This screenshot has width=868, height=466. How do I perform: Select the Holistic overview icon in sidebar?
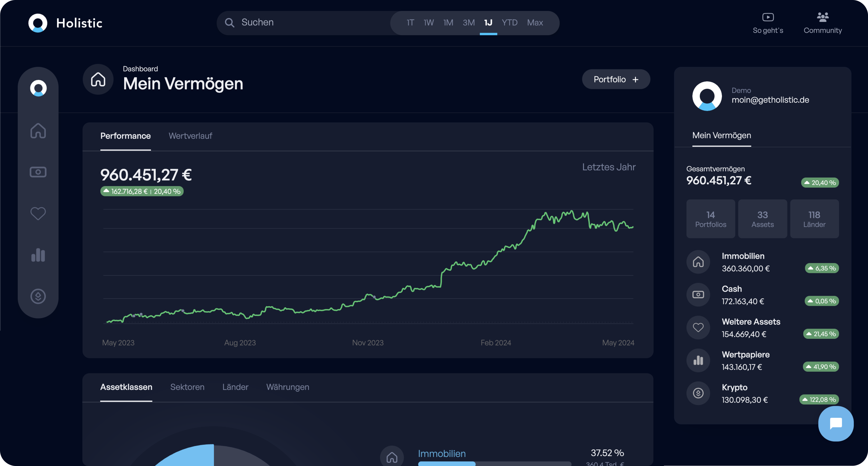click(x=38, y=88)
